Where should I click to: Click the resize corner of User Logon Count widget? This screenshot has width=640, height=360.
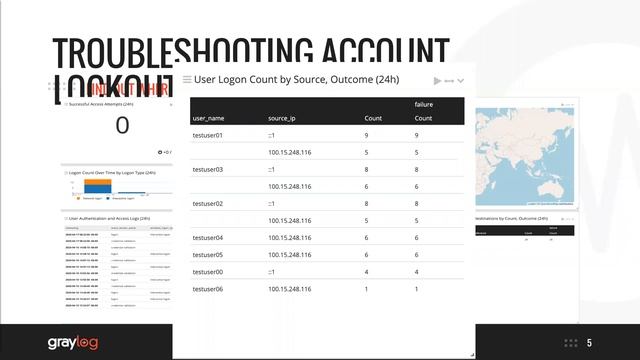(472, 355)
